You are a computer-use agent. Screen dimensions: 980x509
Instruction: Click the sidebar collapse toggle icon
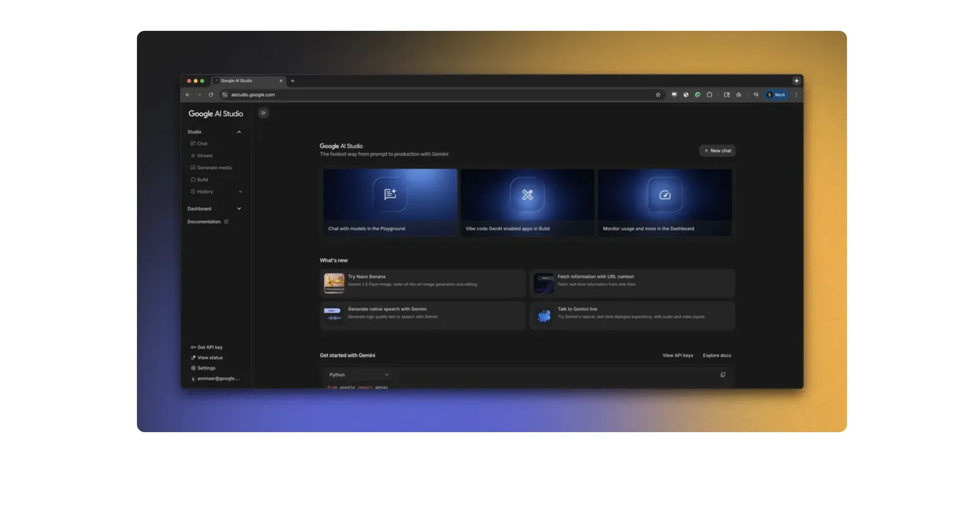click(x=263, y=113)
